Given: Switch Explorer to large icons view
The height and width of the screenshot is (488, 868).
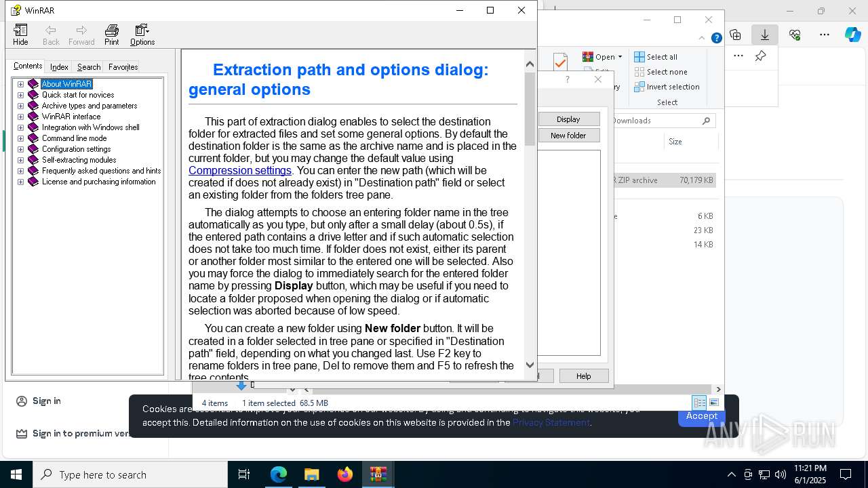Looking at the screenshot, I should click(x=713, y=403).
